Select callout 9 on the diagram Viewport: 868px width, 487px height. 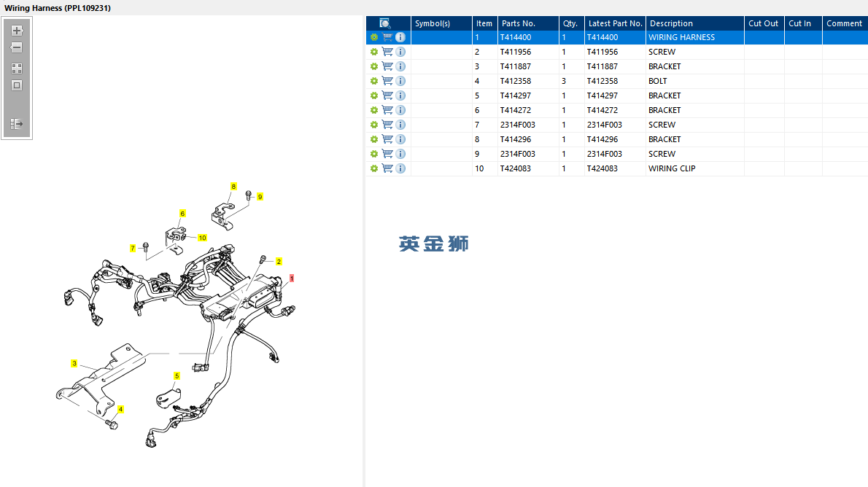pyautogui.click(x=260, y=196)
